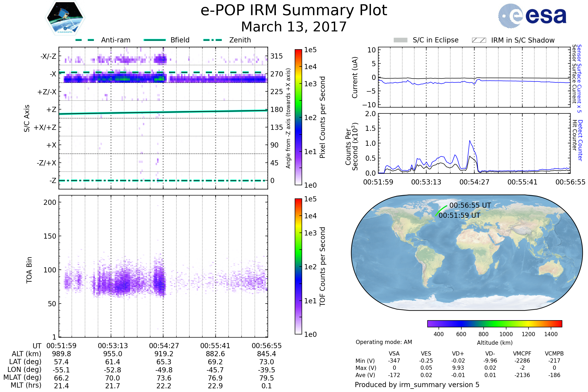Click the Zenith dash-dot legend line
This screenshot has width=588, height=392.
click(x=212, y=40)
